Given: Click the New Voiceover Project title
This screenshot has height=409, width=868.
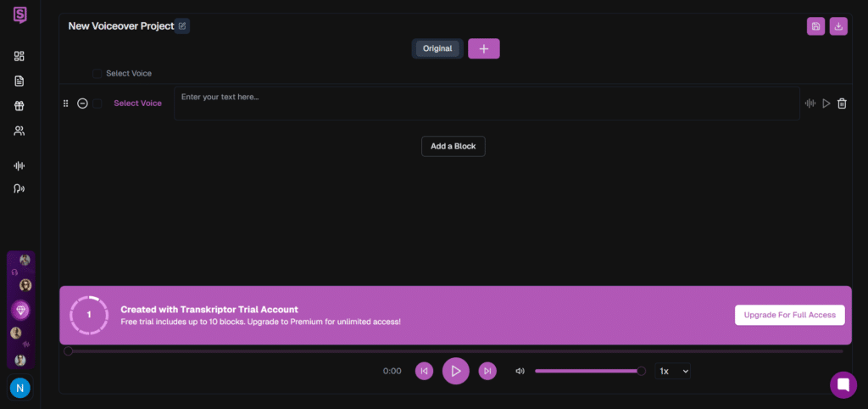Looking at the screenshot, I should [121, 26].
